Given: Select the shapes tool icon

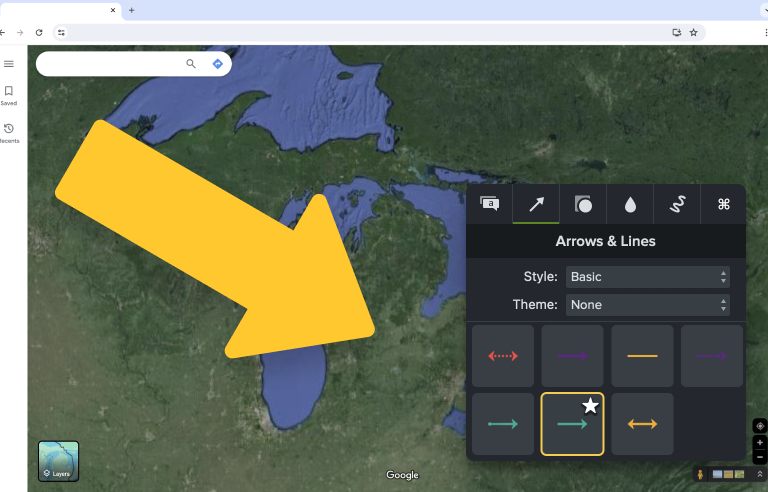Looking at the screenshot, I should [583, 204].
